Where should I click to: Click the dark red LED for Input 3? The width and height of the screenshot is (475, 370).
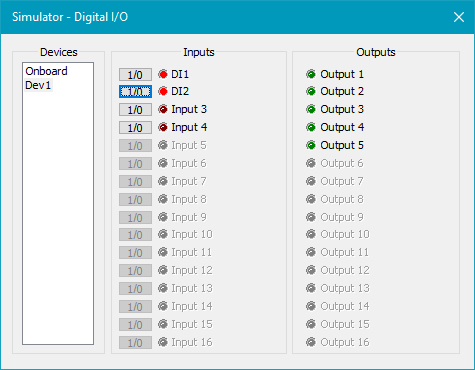pyautogui.click(x=163, y=109)
